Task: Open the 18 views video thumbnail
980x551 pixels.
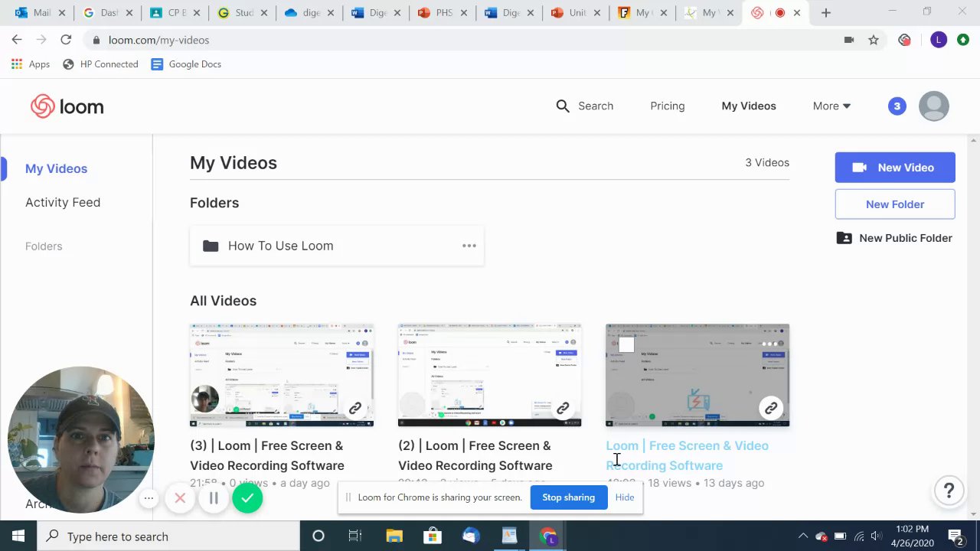Action: (697, 375)
